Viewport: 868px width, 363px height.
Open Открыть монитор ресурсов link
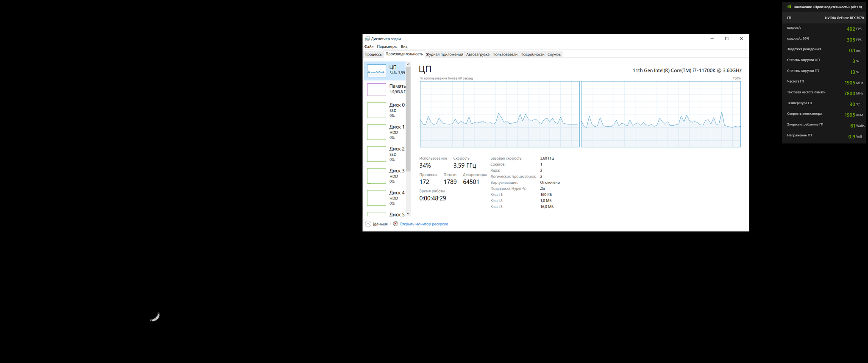coord(423,224)
